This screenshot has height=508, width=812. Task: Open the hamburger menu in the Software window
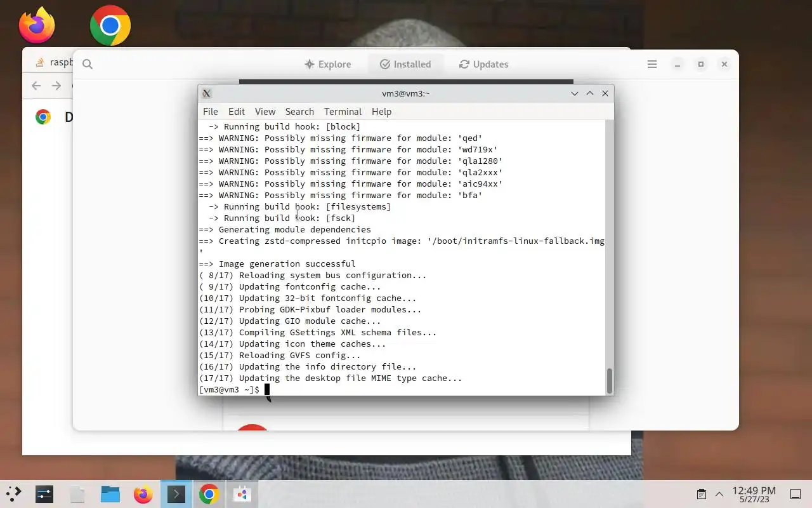[x=652, y=64]
